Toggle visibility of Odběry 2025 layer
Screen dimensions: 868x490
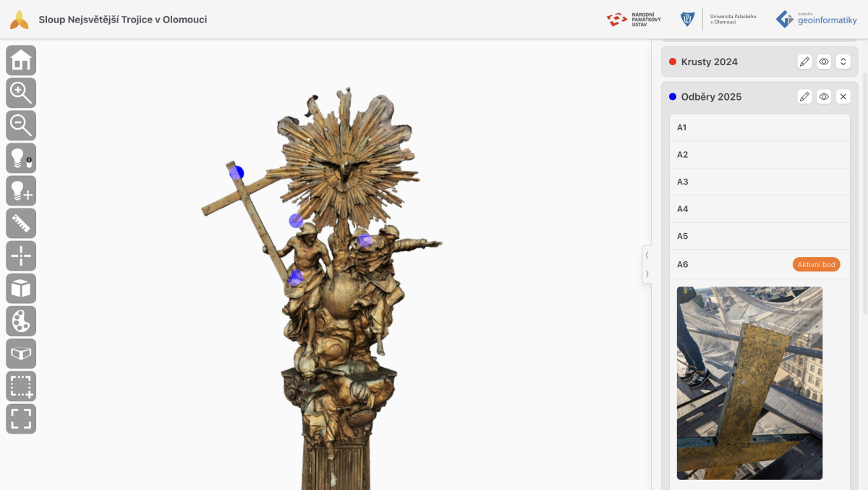[823, 97]
